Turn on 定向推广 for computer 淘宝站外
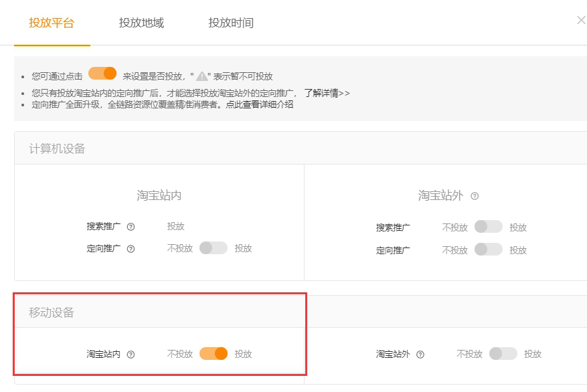 (488, 250)
